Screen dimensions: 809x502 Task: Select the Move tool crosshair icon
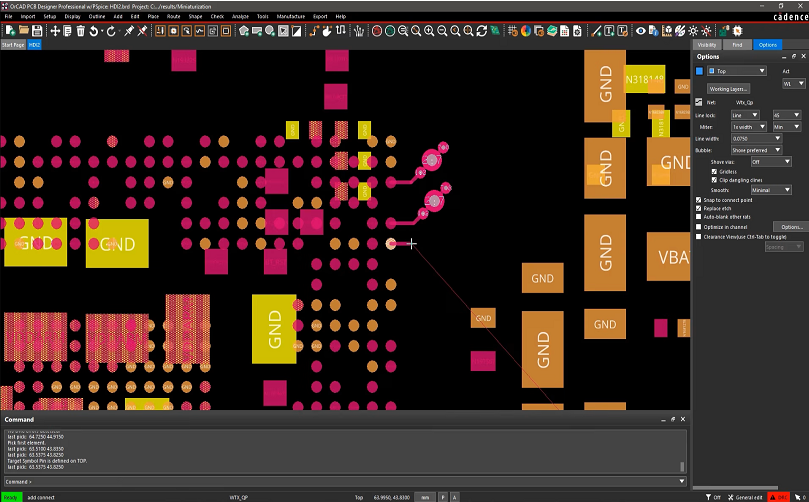click(x=55, y=31)
